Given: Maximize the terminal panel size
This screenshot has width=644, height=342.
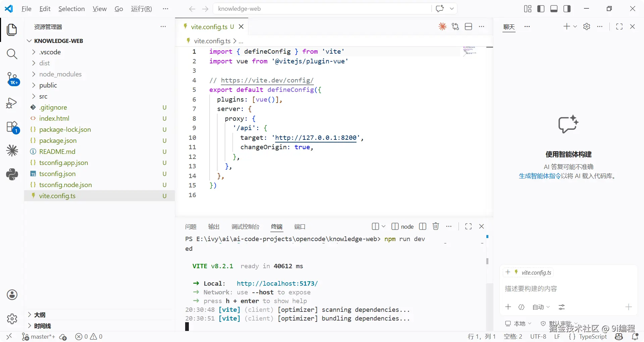Looking at the screenshot, I should 469,226.
